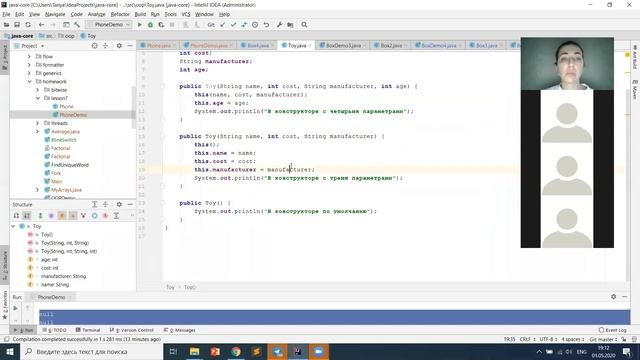Open the VCS menu
The height and width of the screenshot is (360, 640).
click(x=186, y=14)
